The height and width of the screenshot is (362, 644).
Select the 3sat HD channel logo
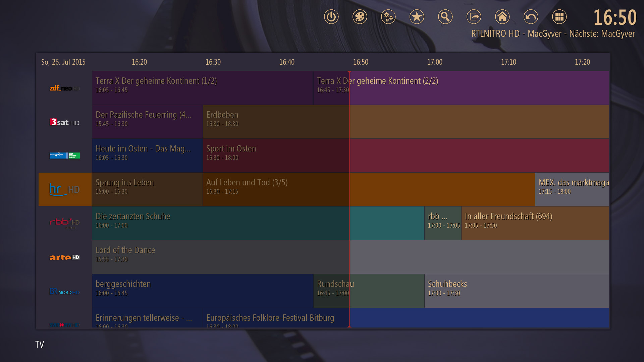(x=65, y=122)
